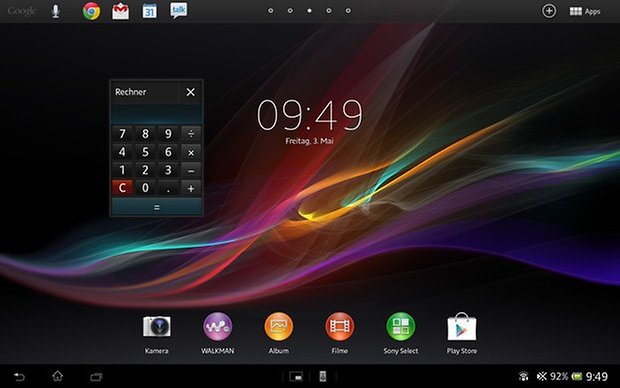The image size is (620, 388).
Task: Open the Gmail app shortcut
Action: (x=121, y=11)
